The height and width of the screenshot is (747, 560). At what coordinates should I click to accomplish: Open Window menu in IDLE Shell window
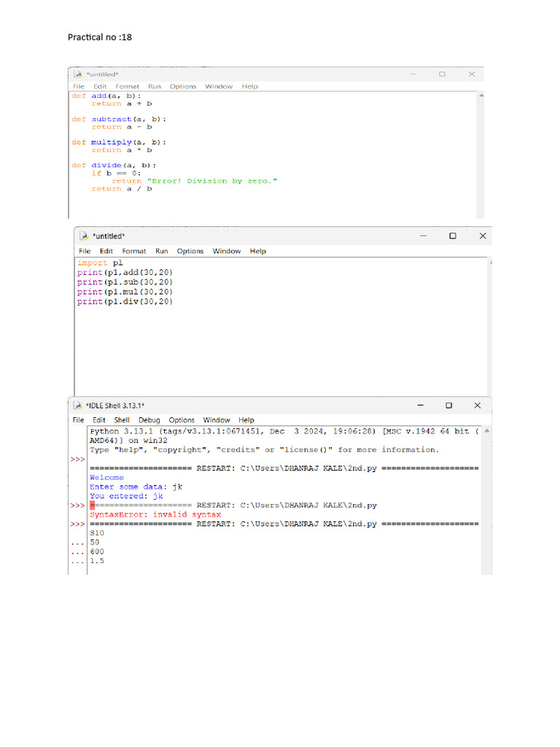click(x=217, y=420)
